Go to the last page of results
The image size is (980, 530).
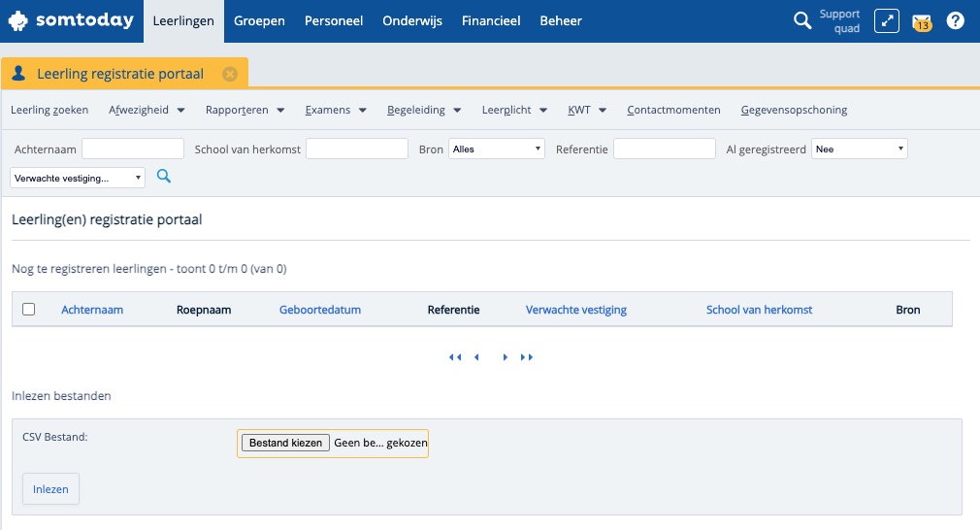[527, 357]
